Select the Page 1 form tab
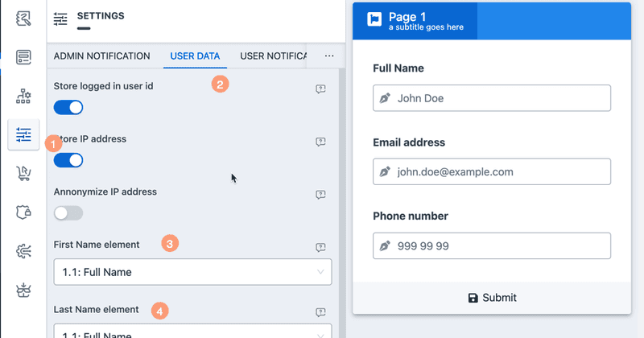Image resolution: width=644 pixels, height=338 pixels. click(415, 21)
